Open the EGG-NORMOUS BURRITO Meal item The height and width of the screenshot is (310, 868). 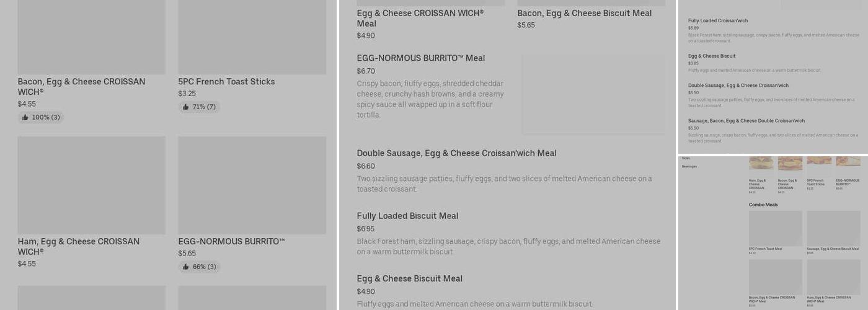click(420, 58)
